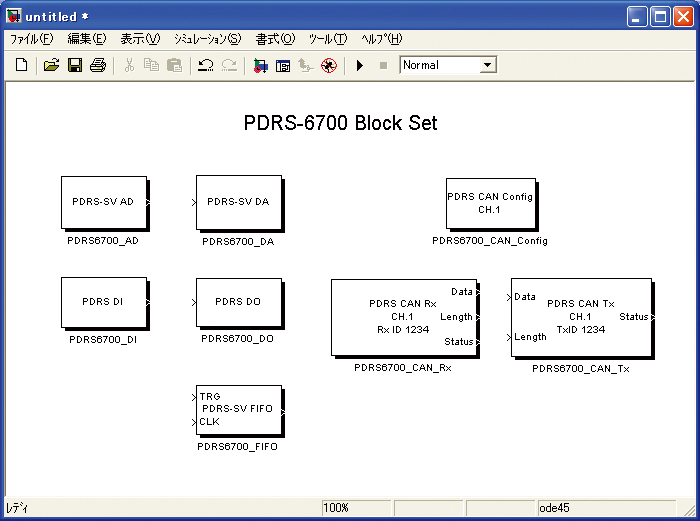Click the レディ status text
The width and height of the screenshot is (700, 521).
17,508
